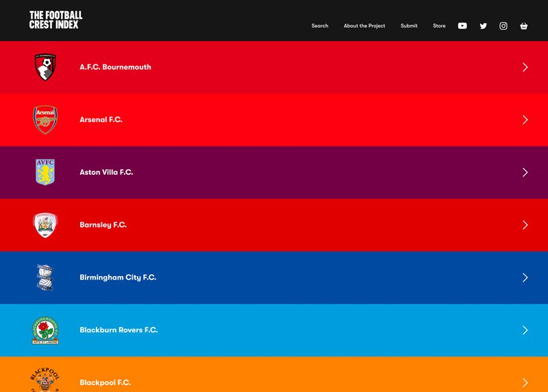Expand the Aston Villa F.C. row chevron
Screen dimensions: 548x392
coord(525,173)
